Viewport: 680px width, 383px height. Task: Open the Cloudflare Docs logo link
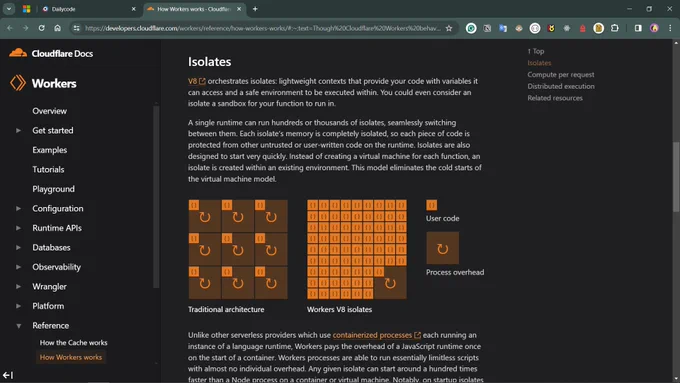51,53
